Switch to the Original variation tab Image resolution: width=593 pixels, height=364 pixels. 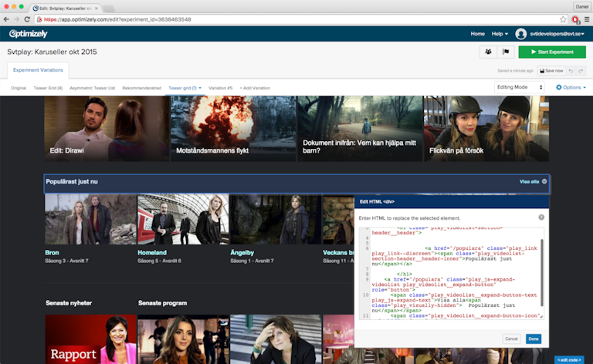point(19,88)
